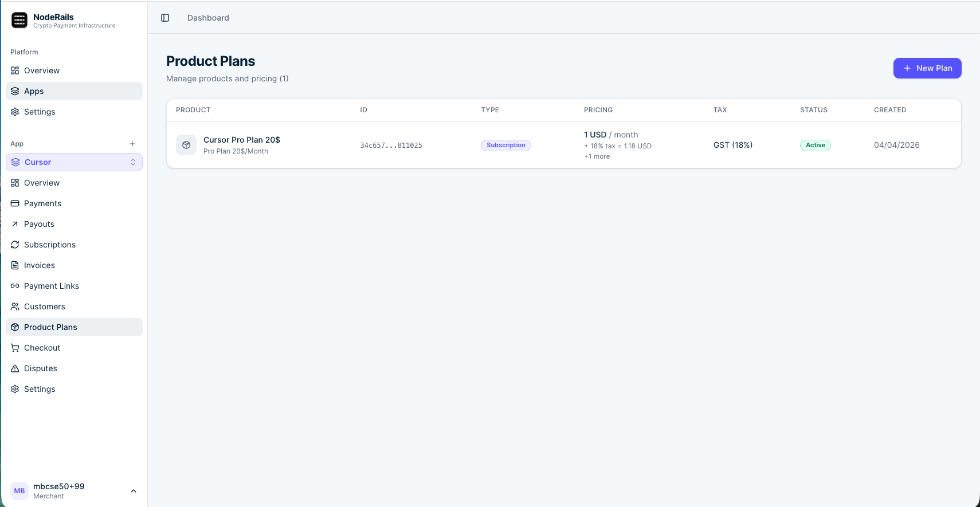Click the Active status badge

click(816, 146)
